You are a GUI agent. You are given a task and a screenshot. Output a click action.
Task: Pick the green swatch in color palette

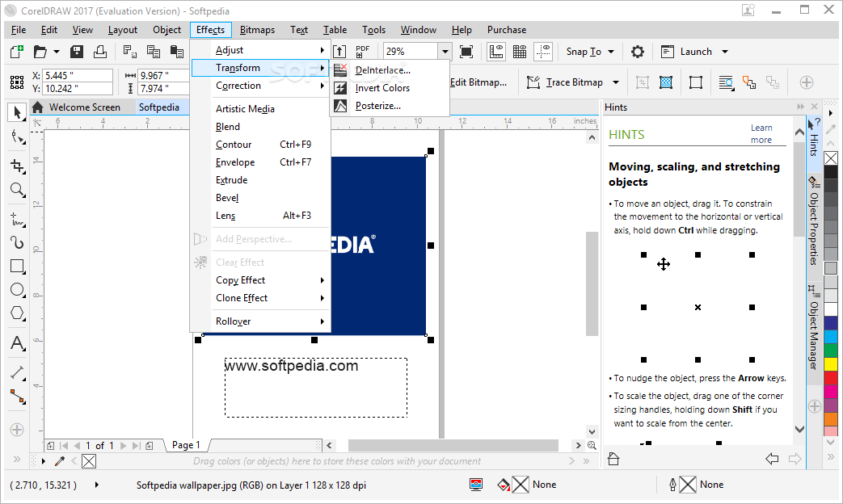pyautogui.click(x=831, y=350)
